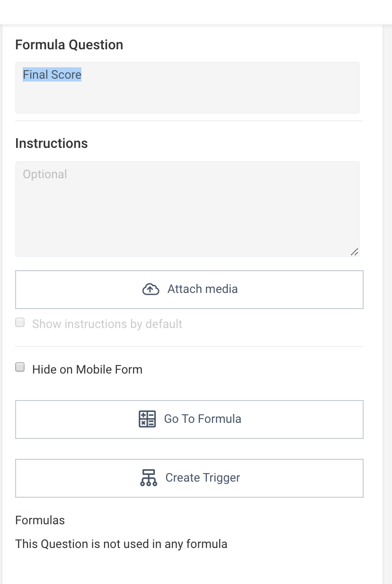Enable the Hide on Mobile Form checkbox
Image resolution: width=392 pixels, height=584 pixels.
(20, 367)
